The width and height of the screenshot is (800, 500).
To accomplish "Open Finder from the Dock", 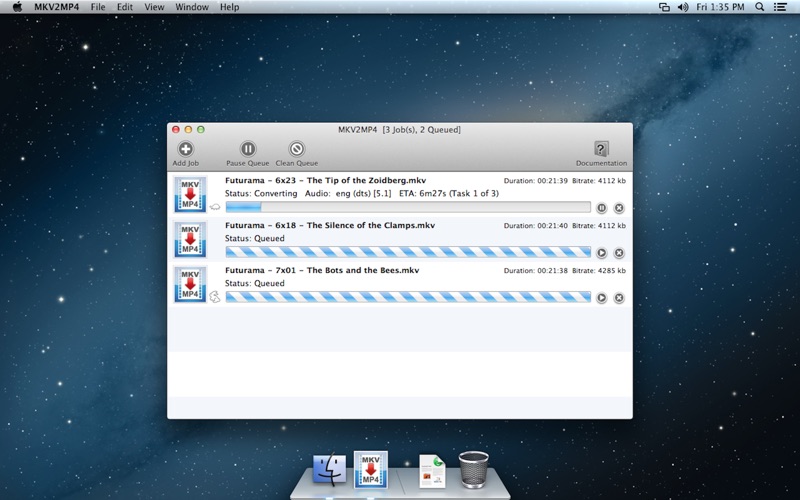I will click(x=329, y=468).
